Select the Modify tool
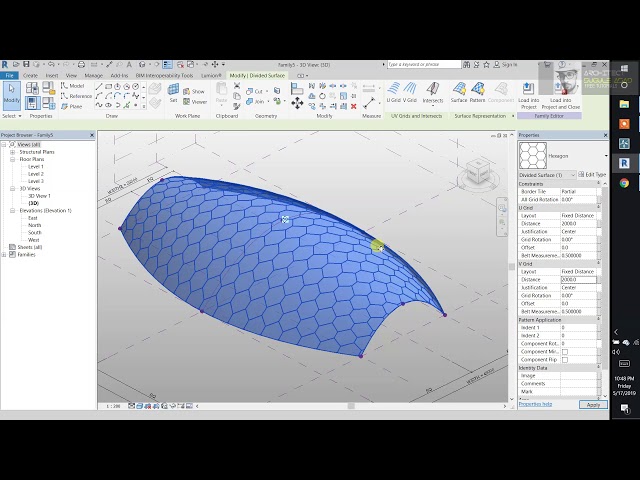640x480 pixels. 11,96
